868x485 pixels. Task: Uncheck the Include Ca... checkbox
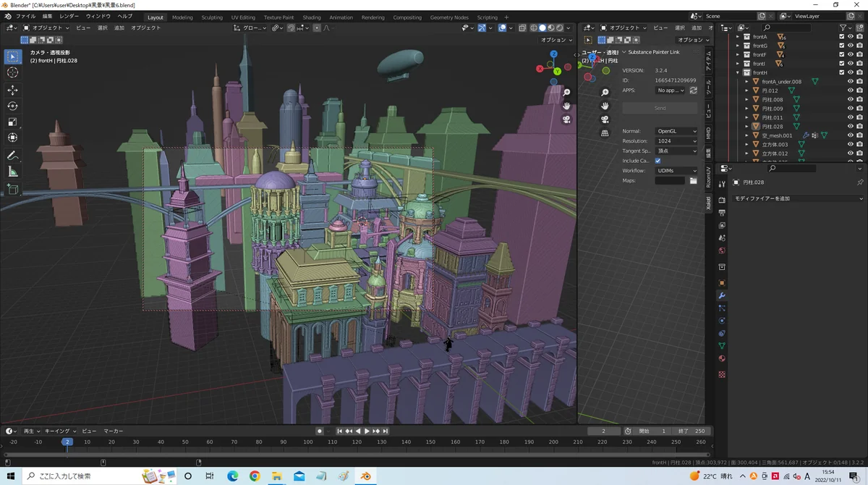click(658, 161)
